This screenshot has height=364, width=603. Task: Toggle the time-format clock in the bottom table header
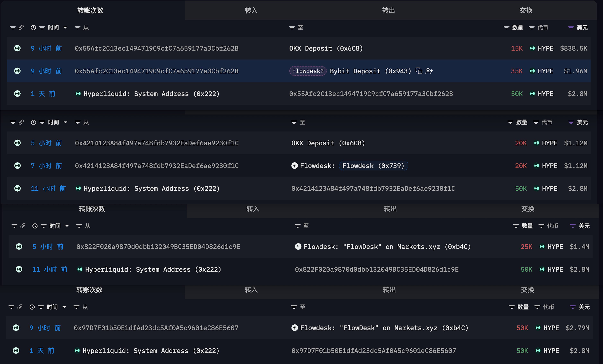pyautogui.click(x=32, y=307)
